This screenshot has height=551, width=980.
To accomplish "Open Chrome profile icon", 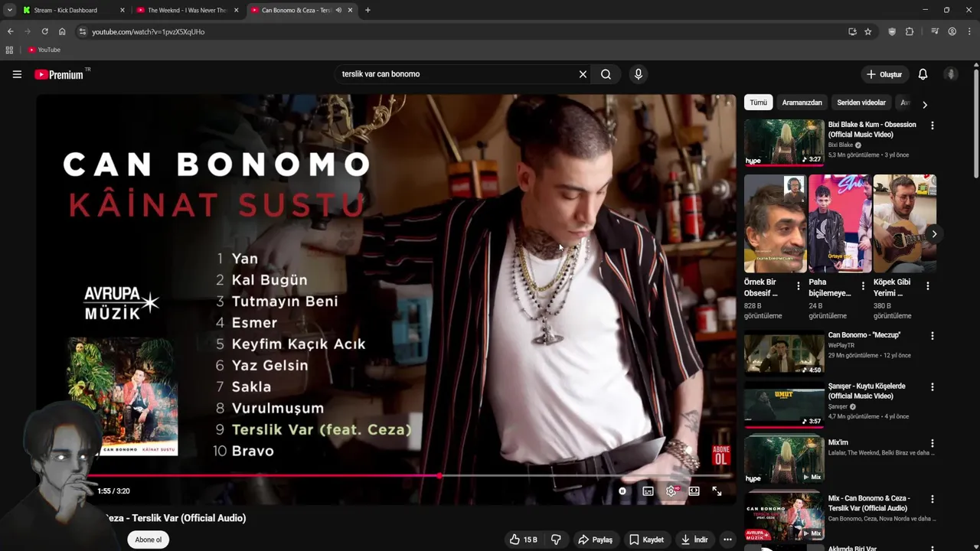I will coord(952,31).
